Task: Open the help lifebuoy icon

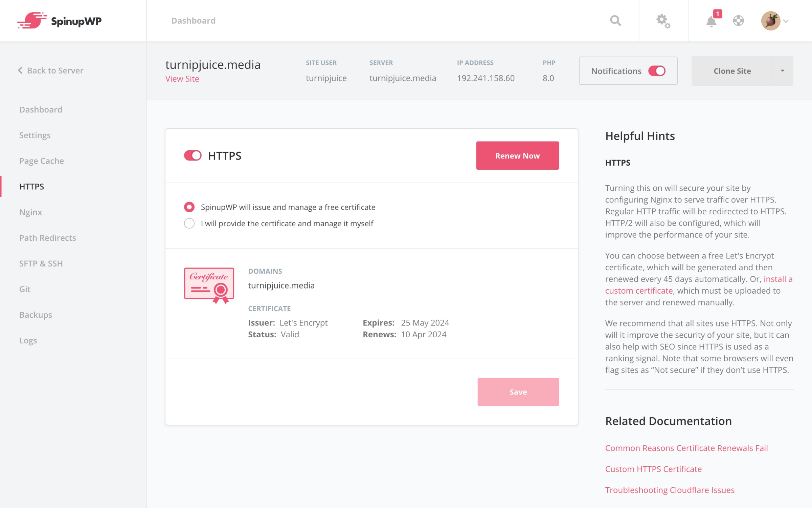Action: tap(738, 21)
